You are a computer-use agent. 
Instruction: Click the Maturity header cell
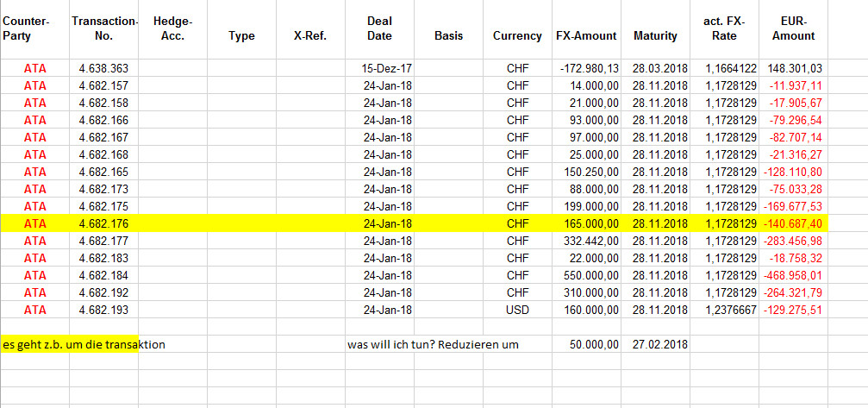(655, 29)
